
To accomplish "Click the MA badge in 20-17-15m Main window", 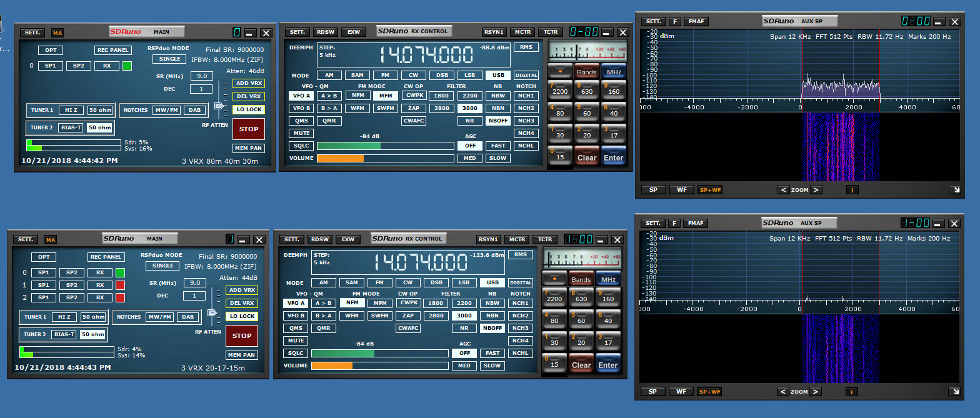I will [51, 239].
